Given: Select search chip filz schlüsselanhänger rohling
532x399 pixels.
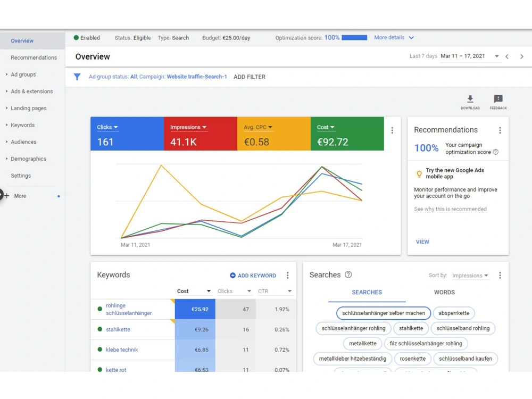Looking at the screenshot, I should point(426,343).
